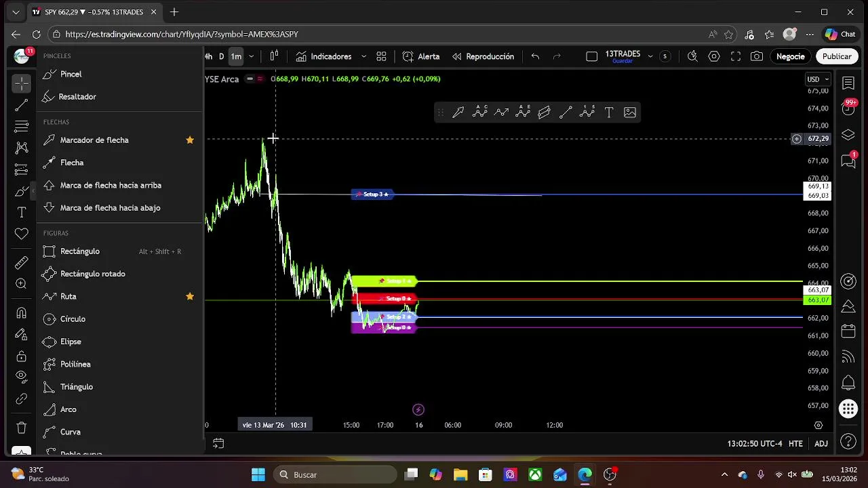Toggle hide all drawings eye icon
The width and height of the screenshot is (868, 488).
[x=22, y=376]
